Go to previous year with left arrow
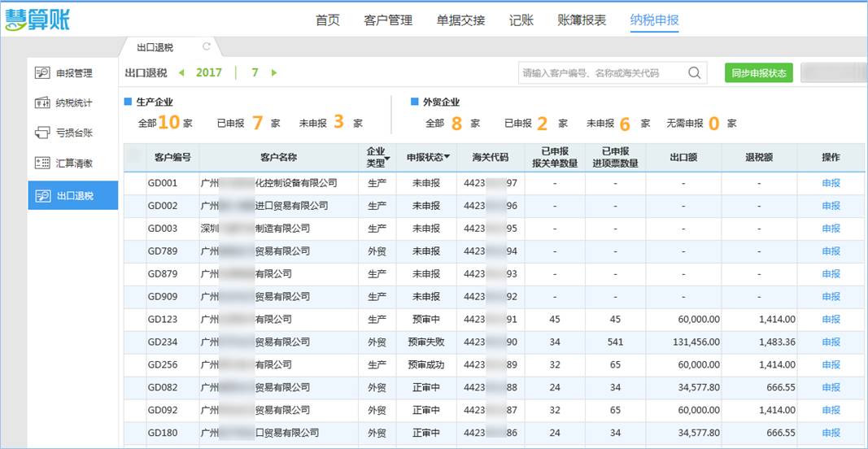 [181, 72]
